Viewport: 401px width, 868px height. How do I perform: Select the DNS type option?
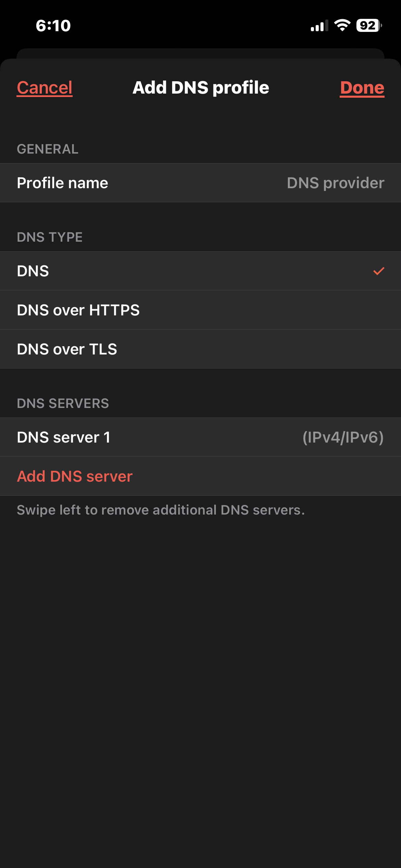[200, 271]
